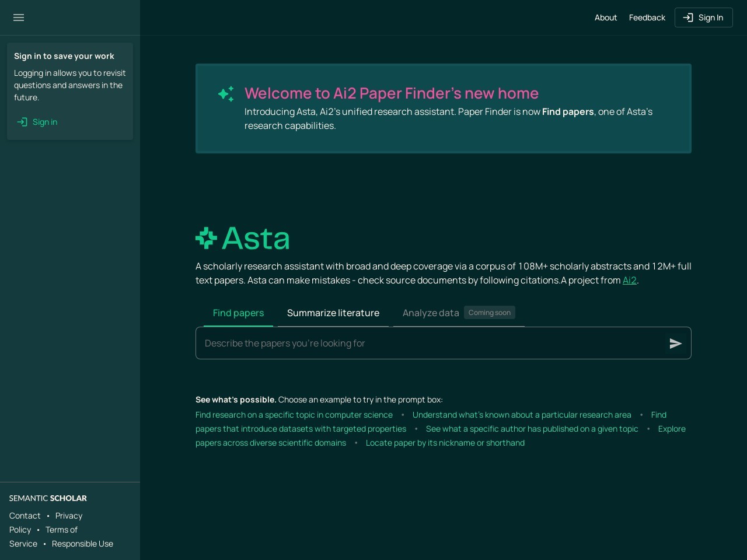
Task: Select the paper nickname or shorthand example
Action: (445, 443)
